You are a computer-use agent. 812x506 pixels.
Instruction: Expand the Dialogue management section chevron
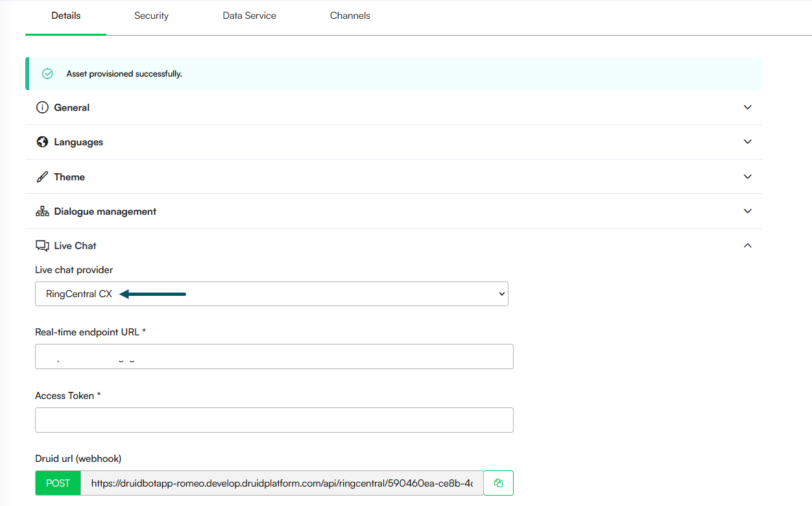(747, 211)
